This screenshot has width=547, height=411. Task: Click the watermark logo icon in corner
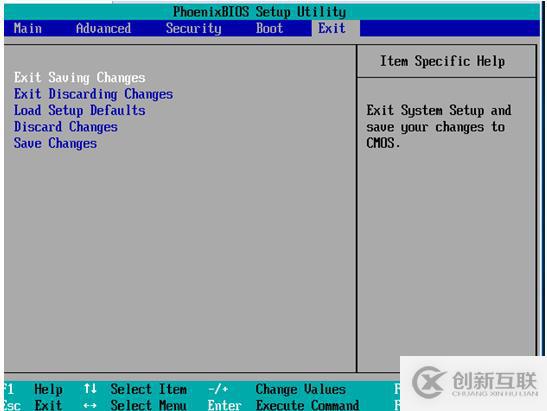[x=428, y=382]
